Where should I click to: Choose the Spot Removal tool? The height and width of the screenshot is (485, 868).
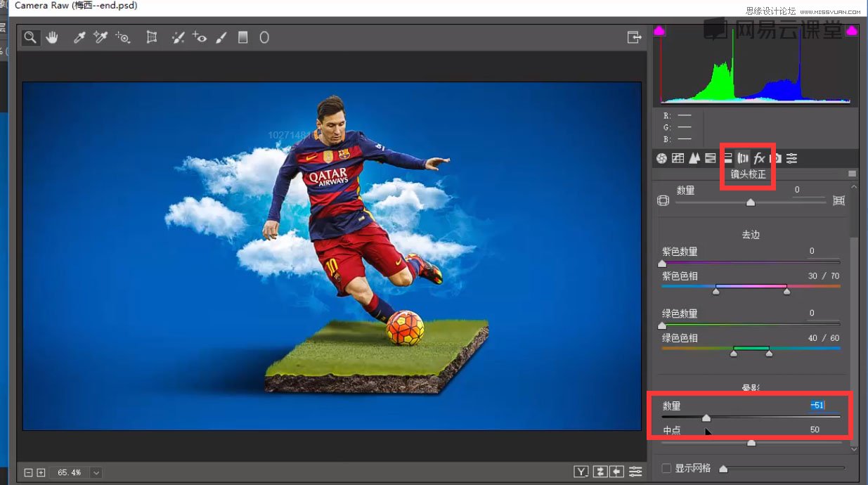[178, 38]
